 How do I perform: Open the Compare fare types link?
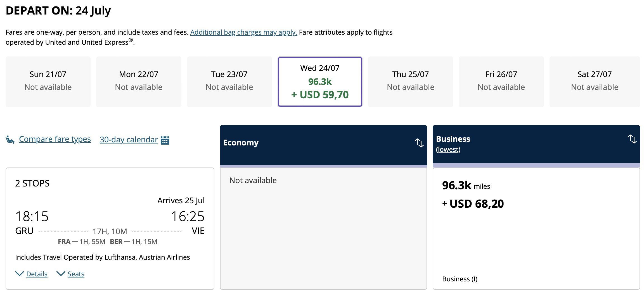[x=55, y=139]
